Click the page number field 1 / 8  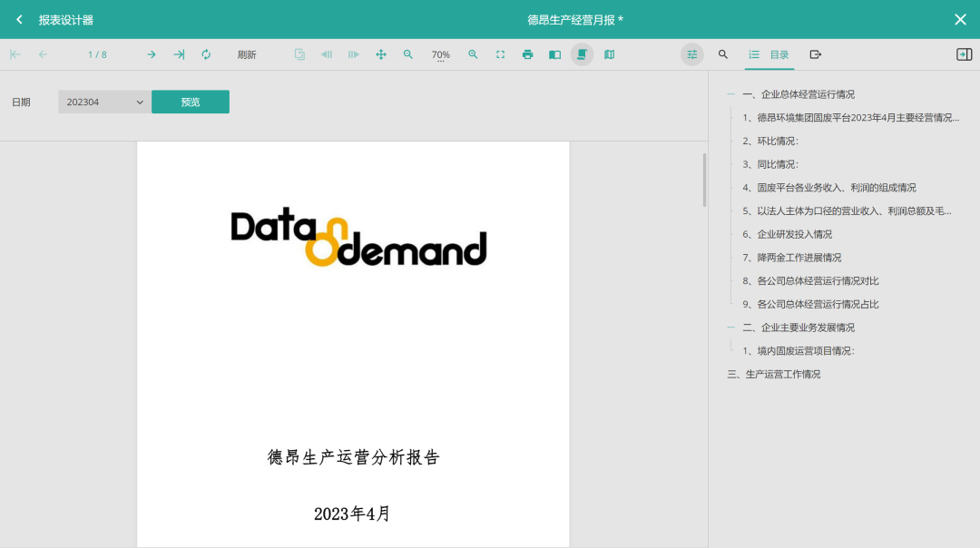(97, 55)
